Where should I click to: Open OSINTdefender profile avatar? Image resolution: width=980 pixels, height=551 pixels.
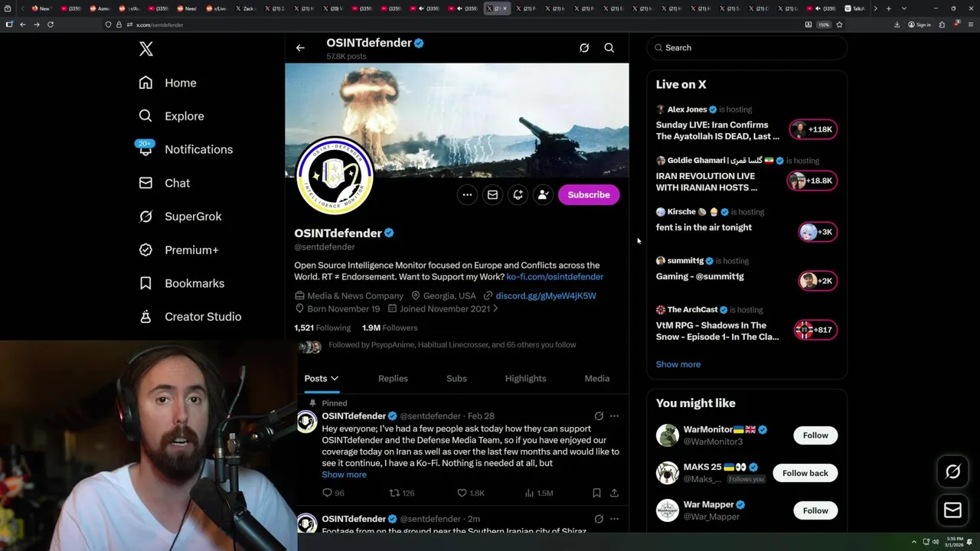[x=335, y=175]
